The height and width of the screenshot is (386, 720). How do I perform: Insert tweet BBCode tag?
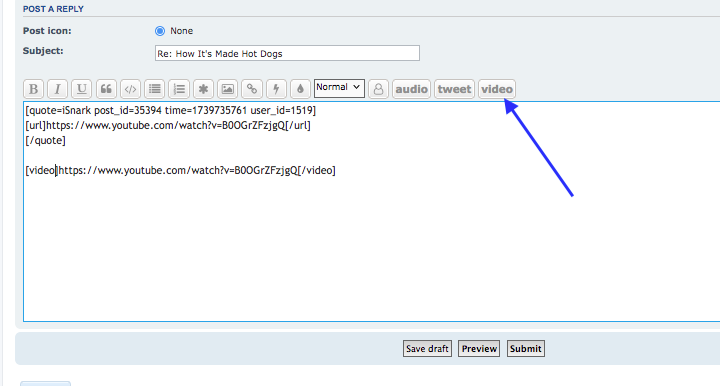click(x=454, y=89)
